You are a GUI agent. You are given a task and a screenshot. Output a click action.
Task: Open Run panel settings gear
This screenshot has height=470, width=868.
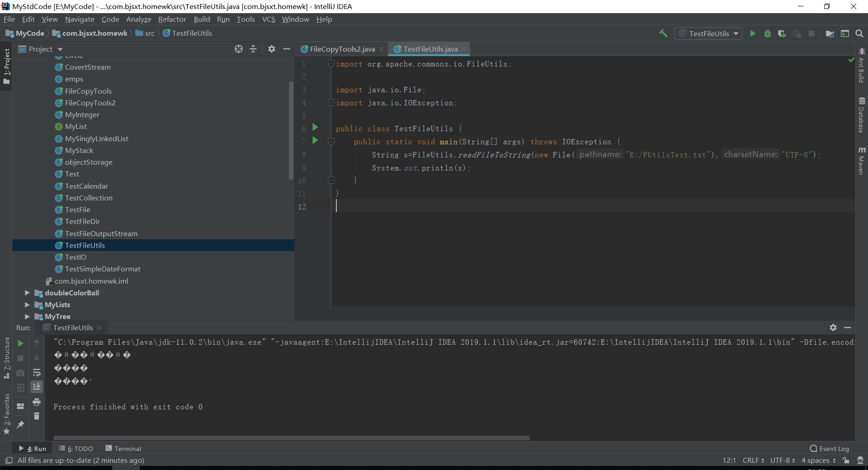click(833, 328)
